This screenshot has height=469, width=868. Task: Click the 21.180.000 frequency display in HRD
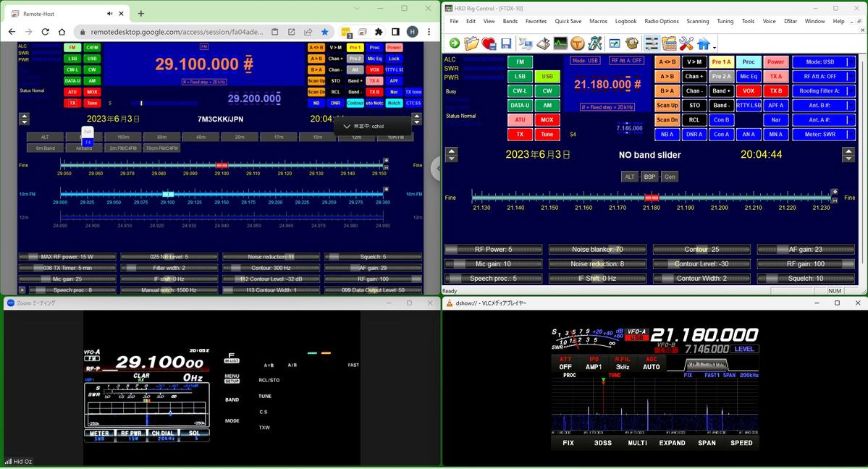pos(607,84)
